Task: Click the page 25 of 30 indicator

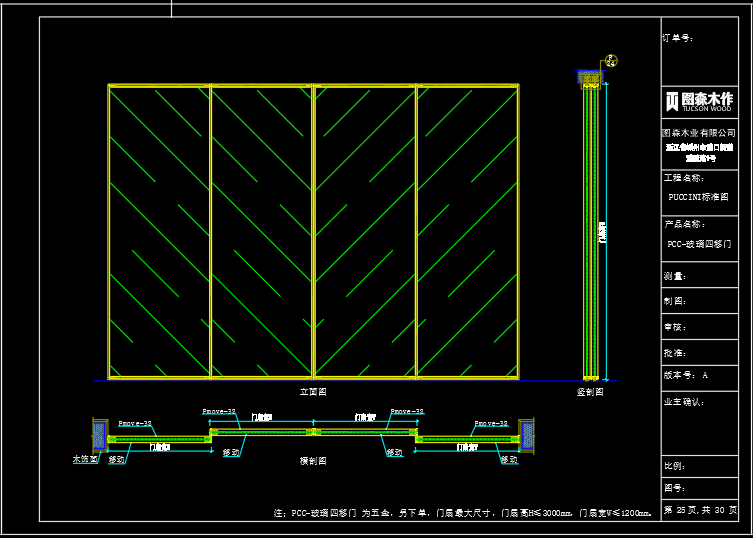Action: click(x=700, y=510)
